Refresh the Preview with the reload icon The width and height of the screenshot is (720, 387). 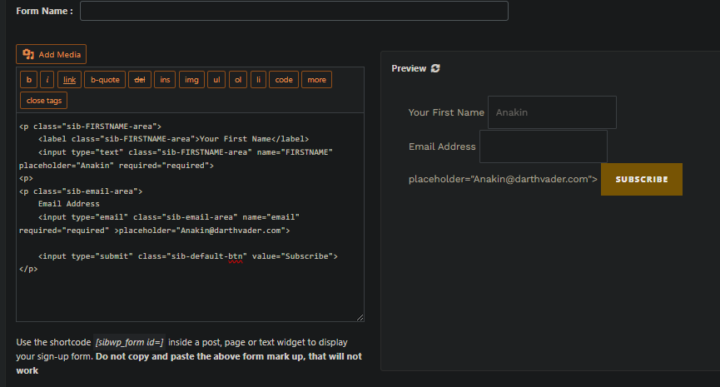tap(435, 68)
